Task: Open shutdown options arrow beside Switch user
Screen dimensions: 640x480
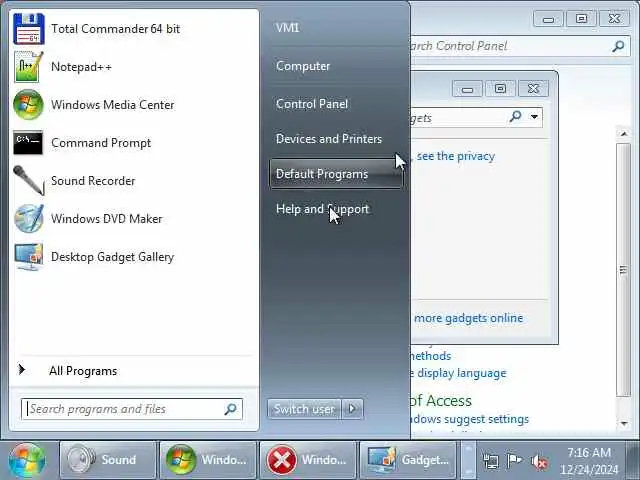Action: pyautogui.click(x=353, y=409)
